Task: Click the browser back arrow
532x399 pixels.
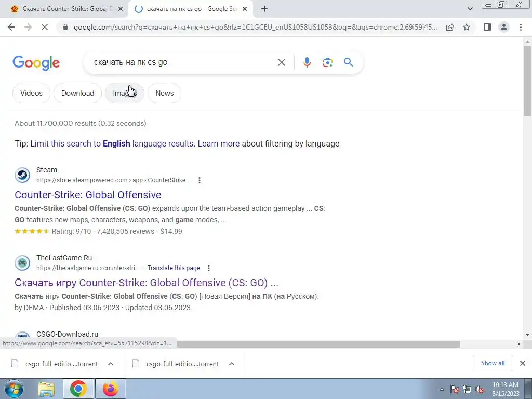Action: [11, 27]
